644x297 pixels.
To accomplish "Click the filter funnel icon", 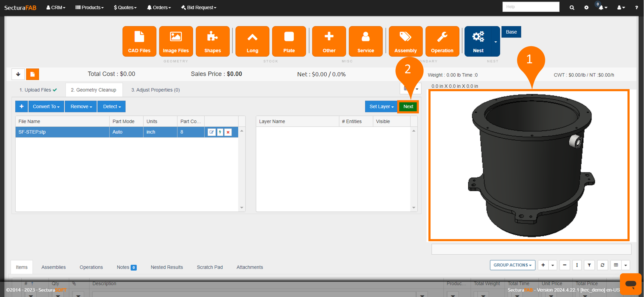I will point(589,265).
